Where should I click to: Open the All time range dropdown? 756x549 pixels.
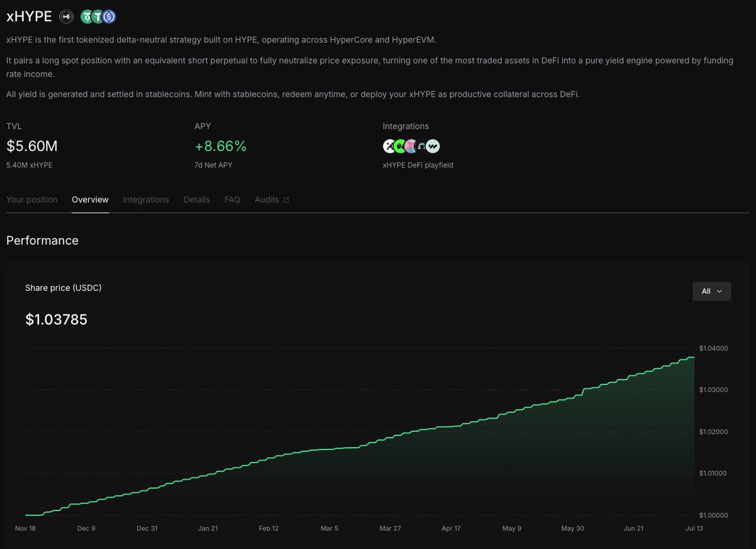click(712, 291)
